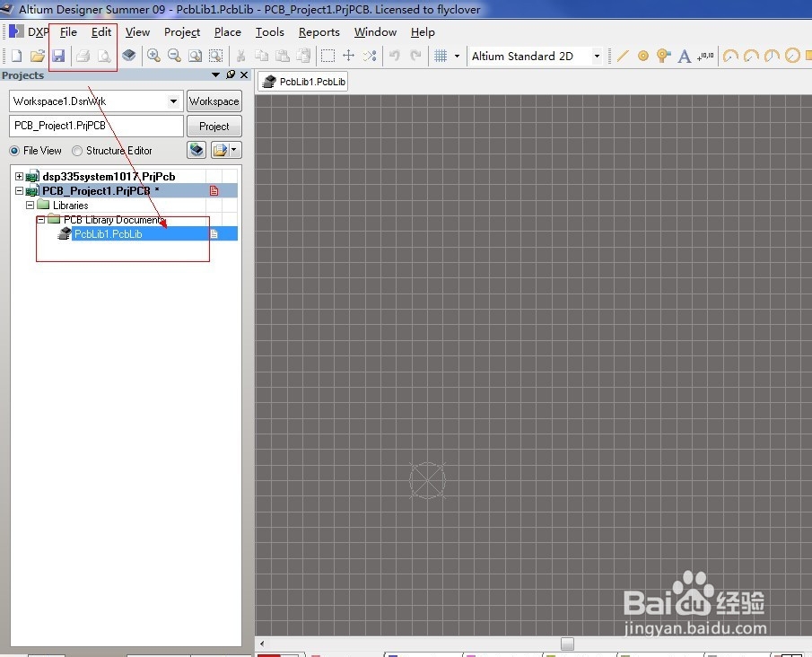
Task: Select the Place Pad tool
Action: pos(643,56)
